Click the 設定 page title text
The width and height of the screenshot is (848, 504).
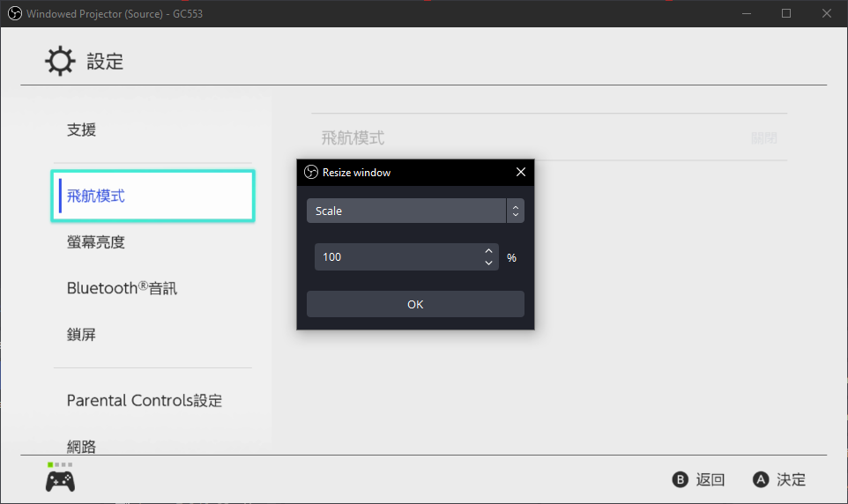tap(105, 61)
